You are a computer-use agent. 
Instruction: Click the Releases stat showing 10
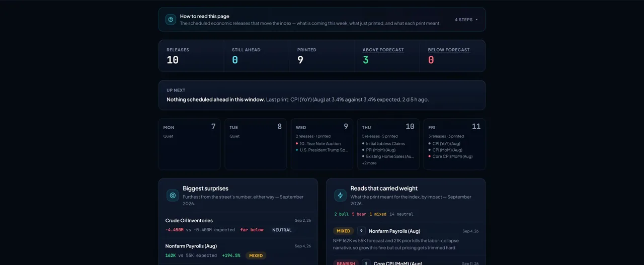[x=191, y=56]
